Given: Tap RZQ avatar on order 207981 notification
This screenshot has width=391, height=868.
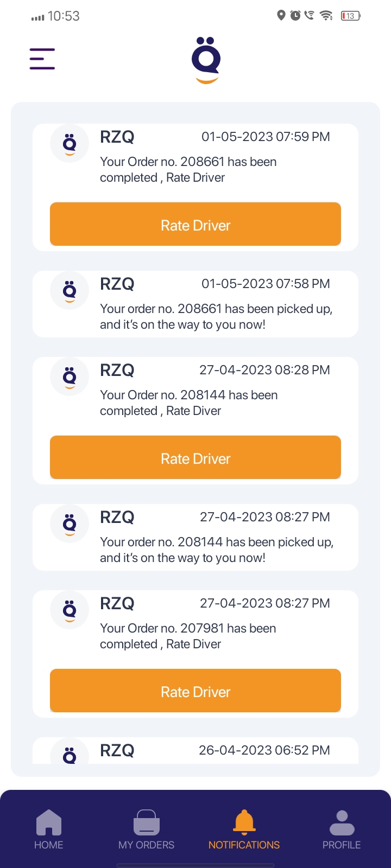Looking at the screenshot, I should coord(70,610).
